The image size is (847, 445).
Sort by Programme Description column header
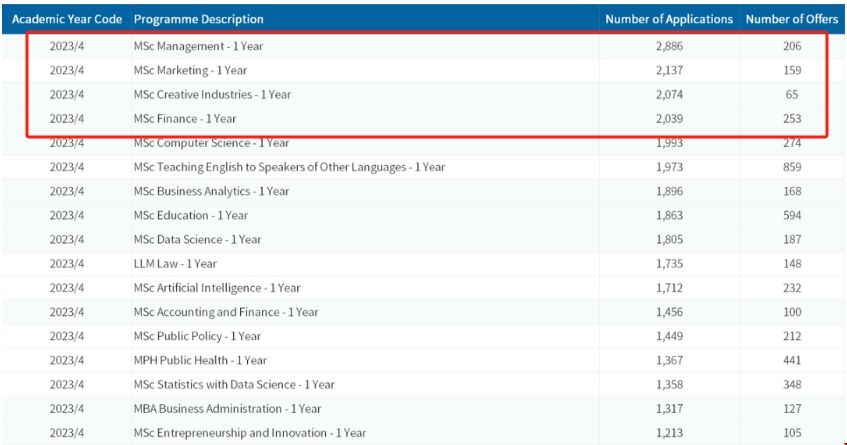pos(199,19)
